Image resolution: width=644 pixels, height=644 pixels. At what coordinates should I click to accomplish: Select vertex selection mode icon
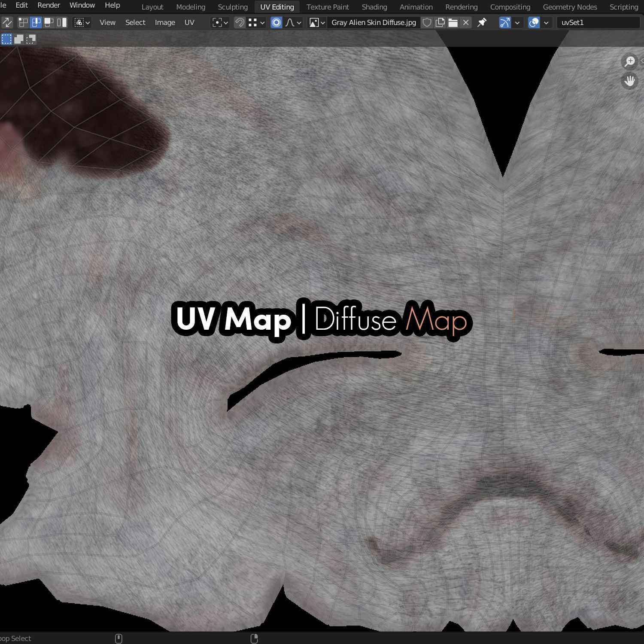point(23,22)
